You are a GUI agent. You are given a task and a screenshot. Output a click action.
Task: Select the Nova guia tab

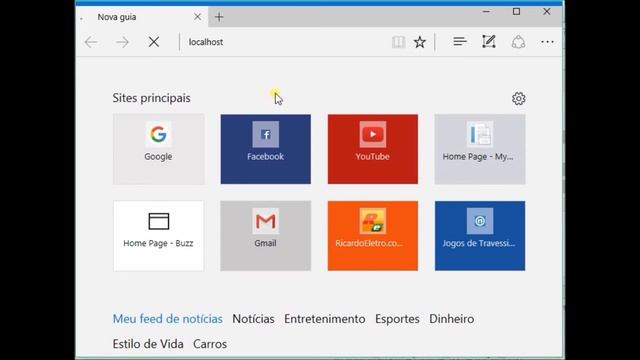(142, 17)
